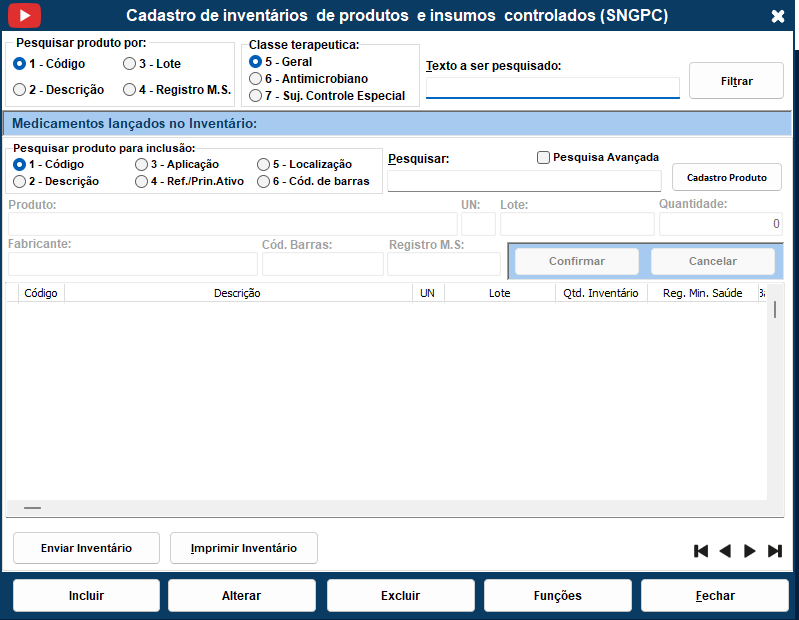Viewport: 799px width, 620px height.
Task: Enable the Pesquisa Avançada checkbox
Action: pyautogui.click(x=544, y=157)
